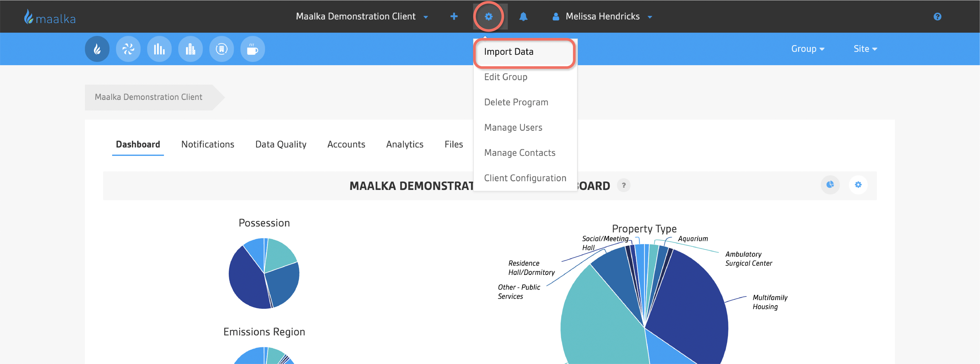Click the pie chart icon on the dashboard header
Screen dimensions: 980x364
pos(830,185)
